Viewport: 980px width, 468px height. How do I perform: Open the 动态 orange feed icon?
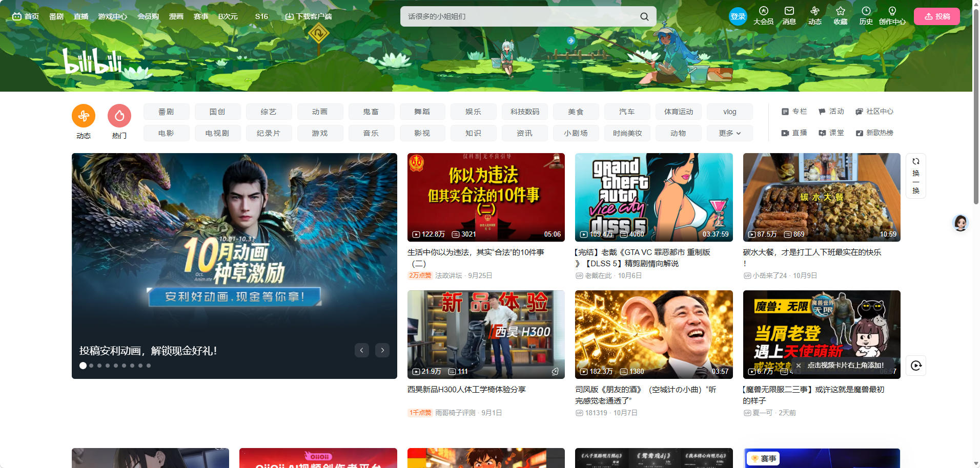pyautogui.click(x=84, y=116)
